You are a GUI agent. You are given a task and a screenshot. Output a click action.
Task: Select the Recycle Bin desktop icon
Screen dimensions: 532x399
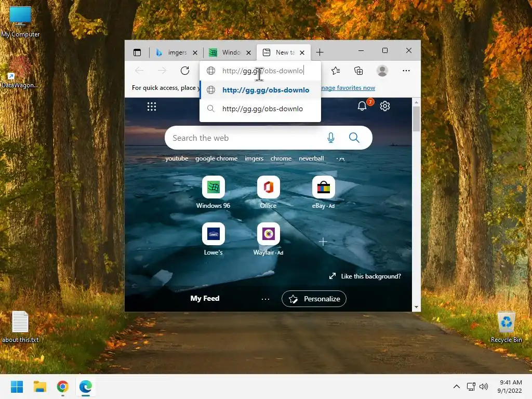click(x=506, y=327)
